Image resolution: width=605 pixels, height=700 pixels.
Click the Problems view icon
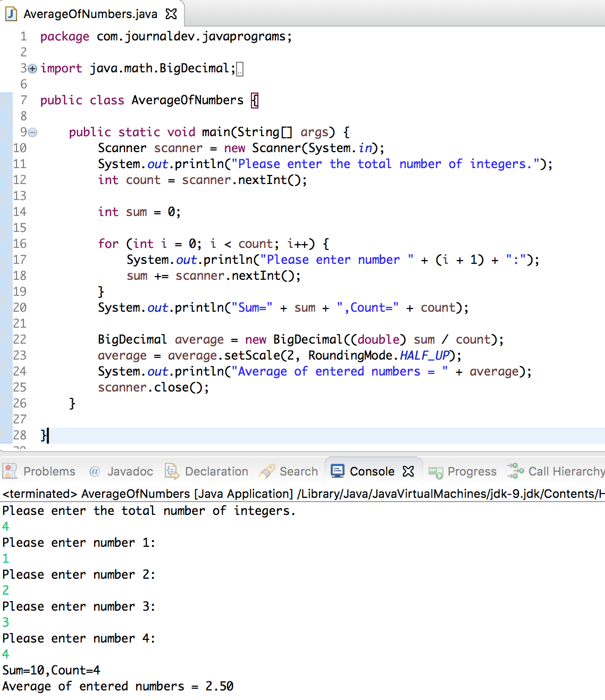coord(10,471)
